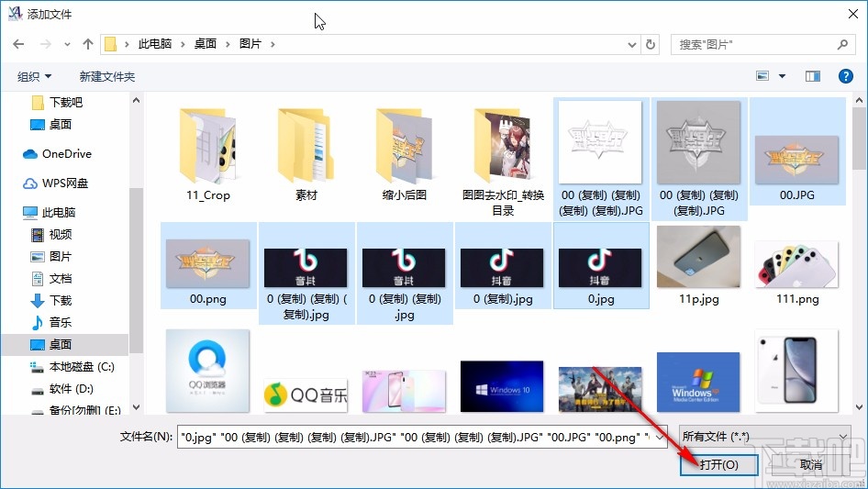Change view layout icon

pyautogui.click(x=762, y=76)
